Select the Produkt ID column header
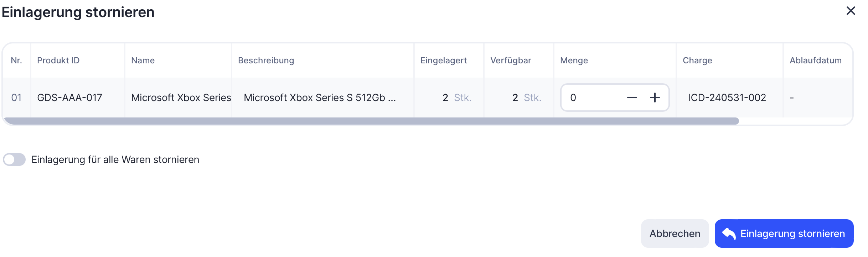868x257 pixels. [x=58, y=61]
